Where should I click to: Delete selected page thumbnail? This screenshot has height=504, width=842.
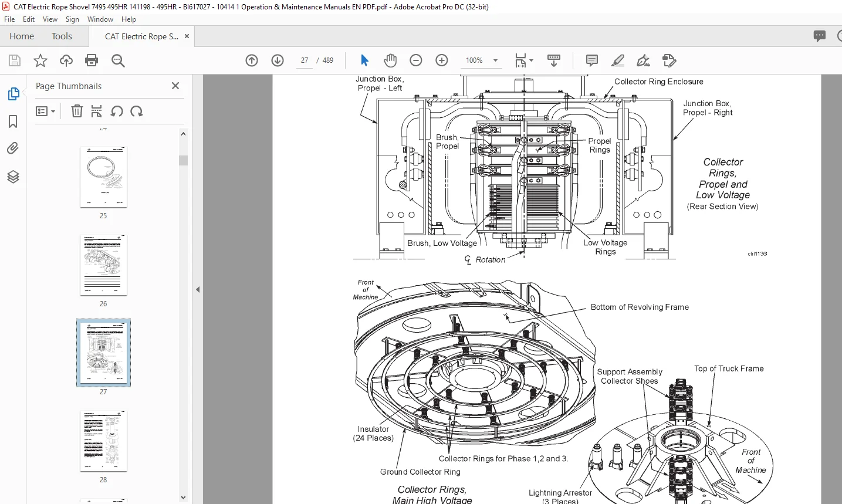point(77,111)
